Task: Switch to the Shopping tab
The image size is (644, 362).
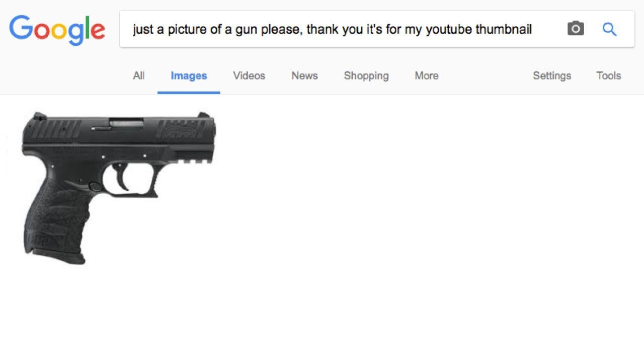Action: pos(366,76)
